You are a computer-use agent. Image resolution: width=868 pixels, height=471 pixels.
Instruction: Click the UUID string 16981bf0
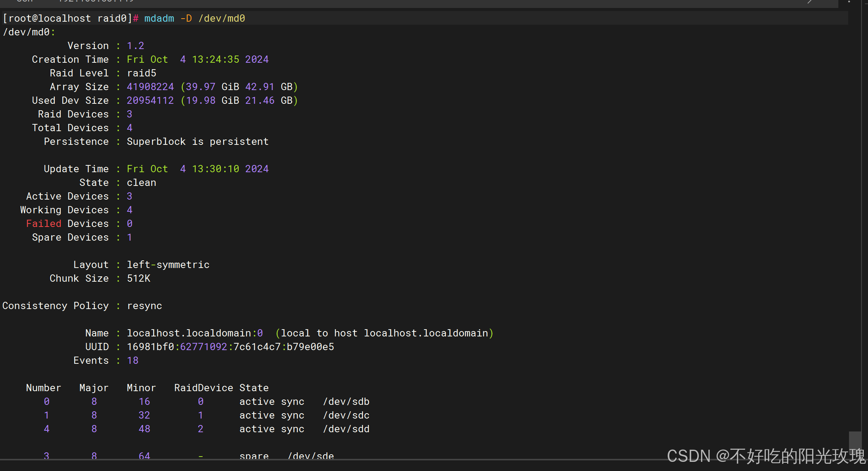pos(150,347)
